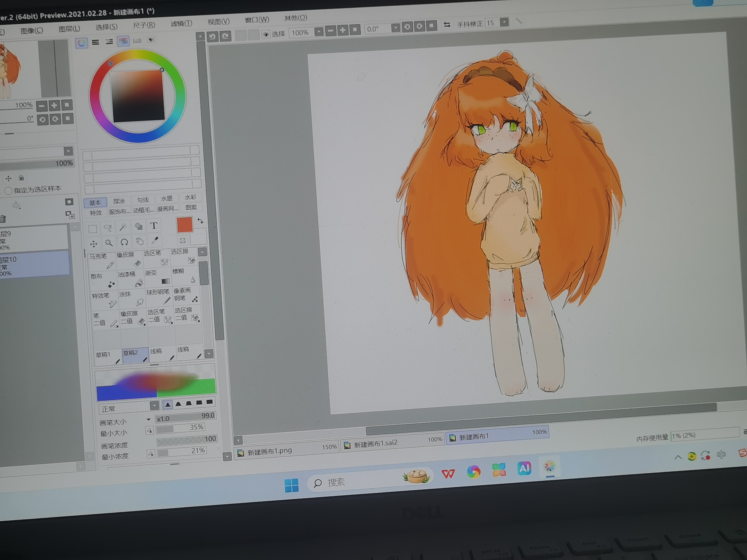The width and height of the screenshot is (747, 560).
Task: Select the shape tool
Action: click(x=138, y=226)
